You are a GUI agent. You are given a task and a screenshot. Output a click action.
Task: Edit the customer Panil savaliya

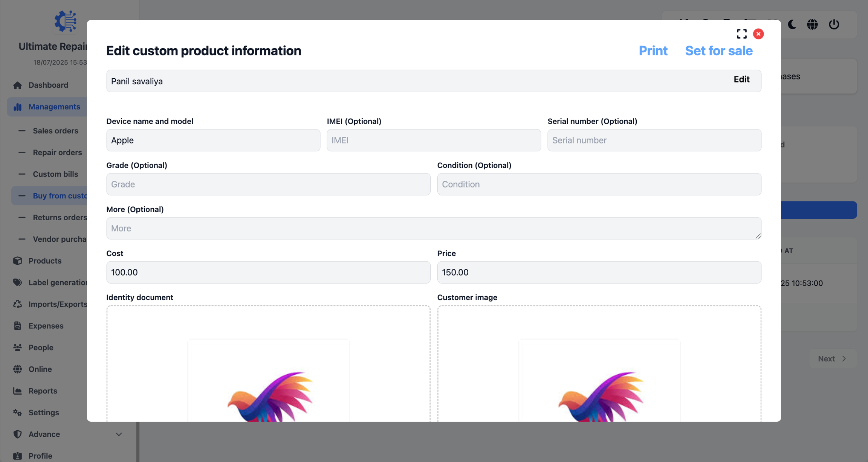(741, 79)
